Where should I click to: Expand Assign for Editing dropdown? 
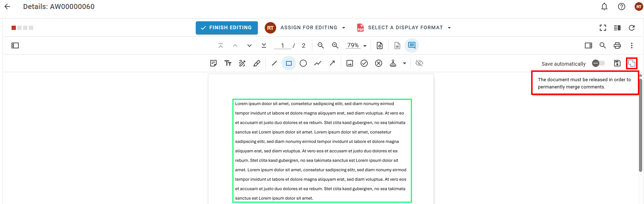(x=344, y=28)
